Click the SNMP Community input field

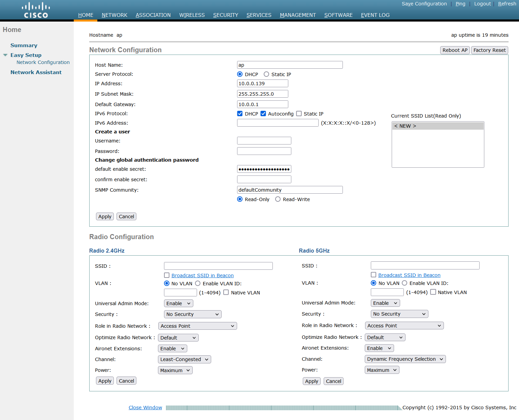coord(290,190)
